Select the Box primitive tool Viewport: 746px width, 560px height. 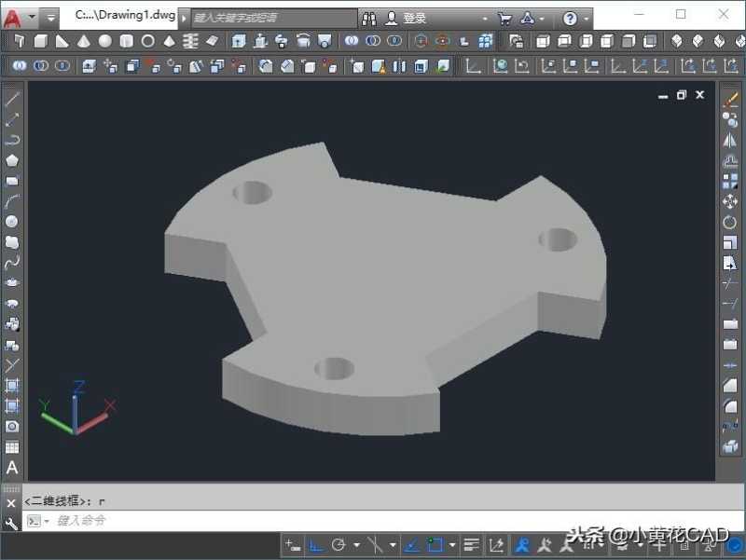(x=41, y=41)
